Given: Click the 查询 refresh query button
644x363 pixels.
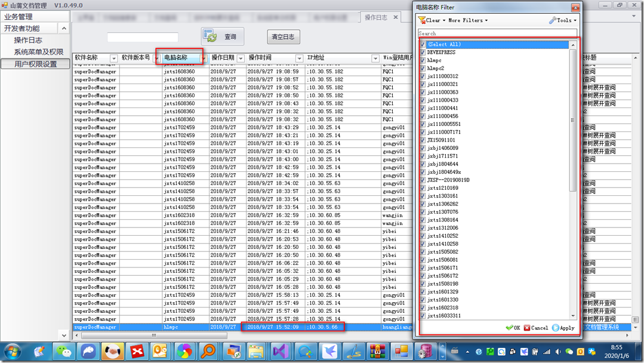Looking at the screenshot, I should 223,36.
